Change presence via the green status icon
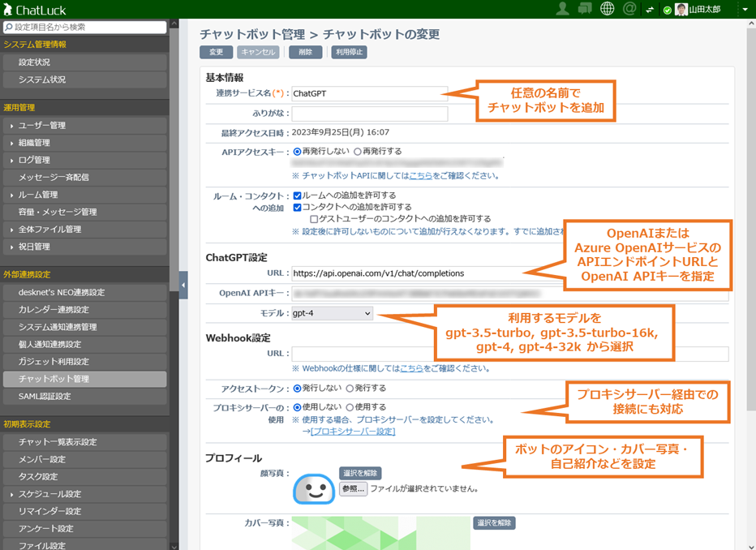 668,9
